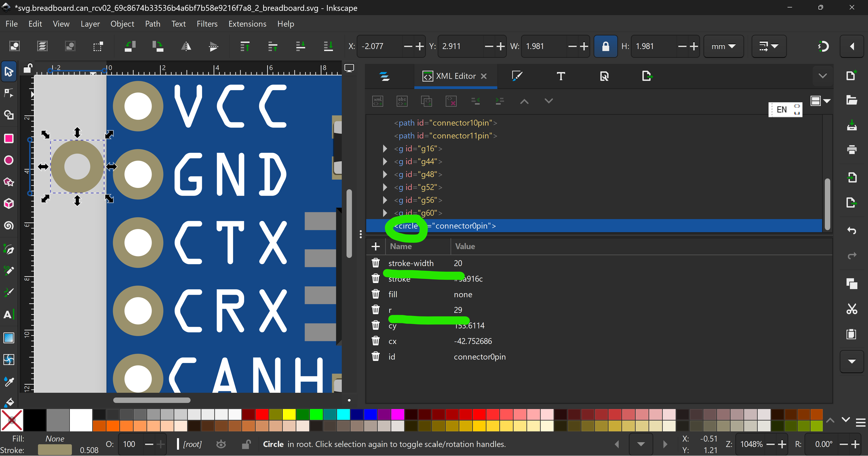The width and height of the screenshot is (868, 456).
Task: Select the Text tool in toolbox
Action: [x=9, y=315]
